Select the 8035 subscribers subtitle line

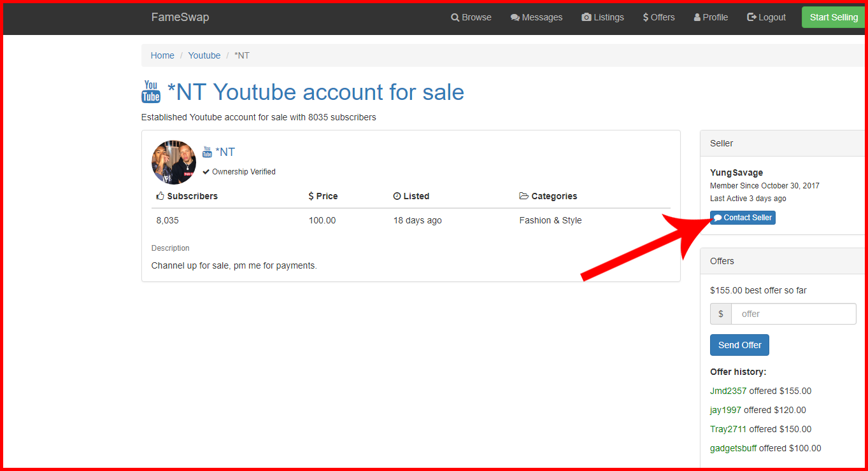[x=259, y=117]
